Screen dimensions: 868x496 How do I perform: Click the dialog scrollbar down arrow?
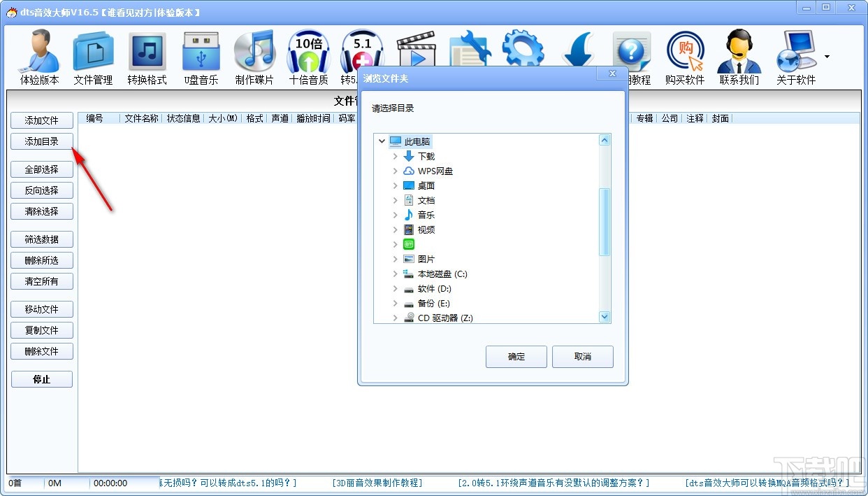click(x=604, y=317)
